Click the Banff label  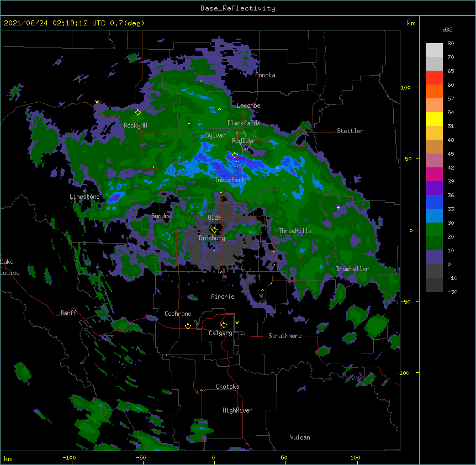tap(68, 313)
